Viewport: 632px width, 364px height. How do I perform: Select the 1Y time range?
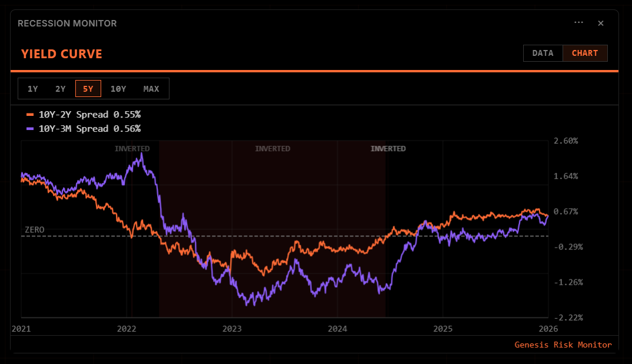(x=33, y=88)
